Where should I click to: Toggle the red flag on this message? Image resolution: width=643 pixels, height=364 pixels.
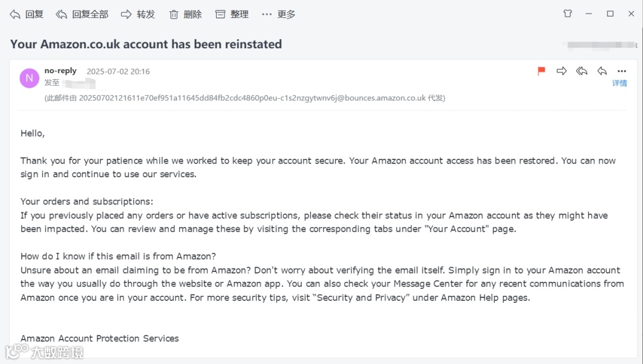pyautogui.click(x=541, y=71)
